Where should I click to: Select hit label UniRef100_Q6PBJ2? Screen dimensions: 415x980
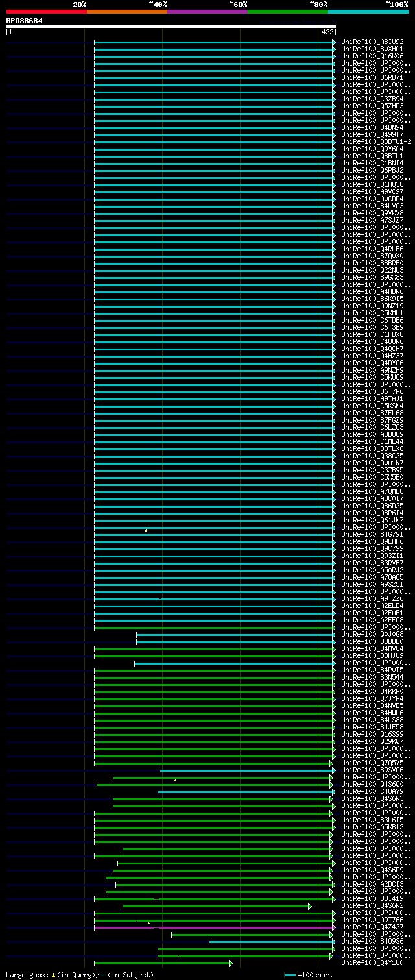coord(372,171)
